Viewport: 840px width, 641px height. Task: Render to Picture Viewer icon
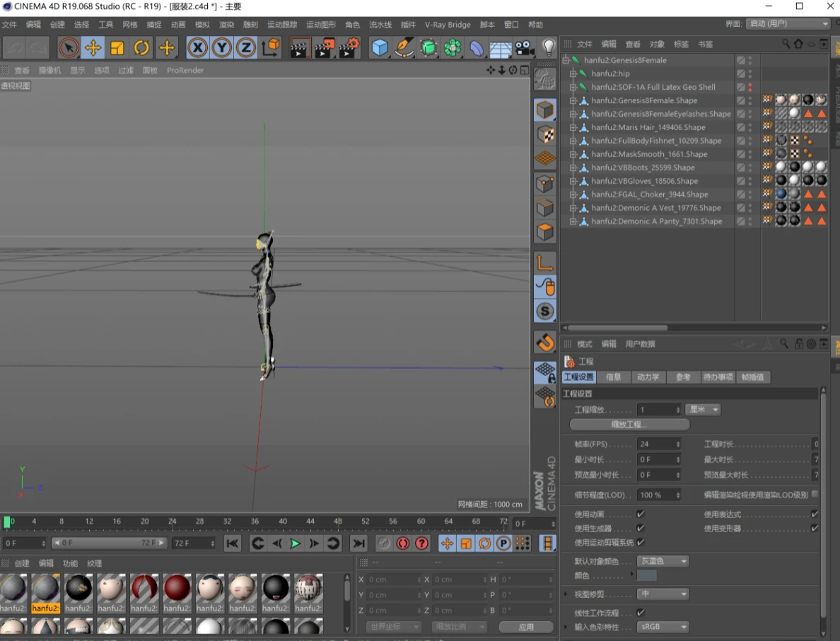[x=324, y=47]
